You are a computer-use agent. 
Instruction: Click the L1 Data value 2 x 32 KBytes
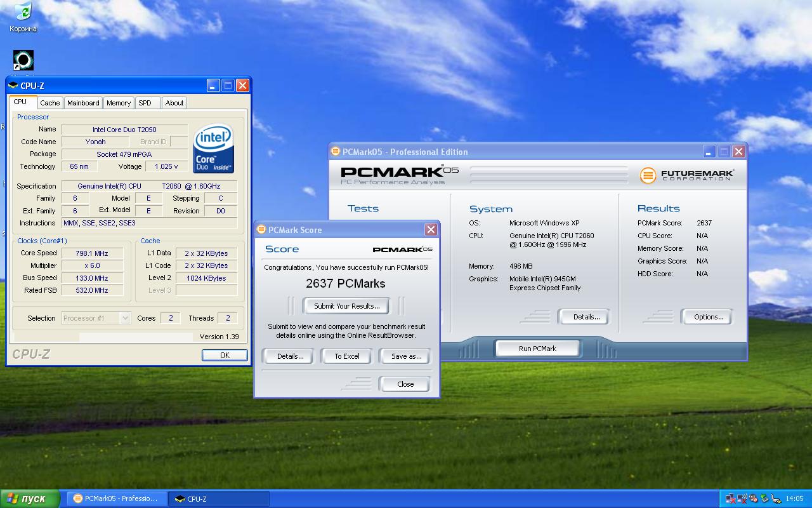tap(206, 253)
